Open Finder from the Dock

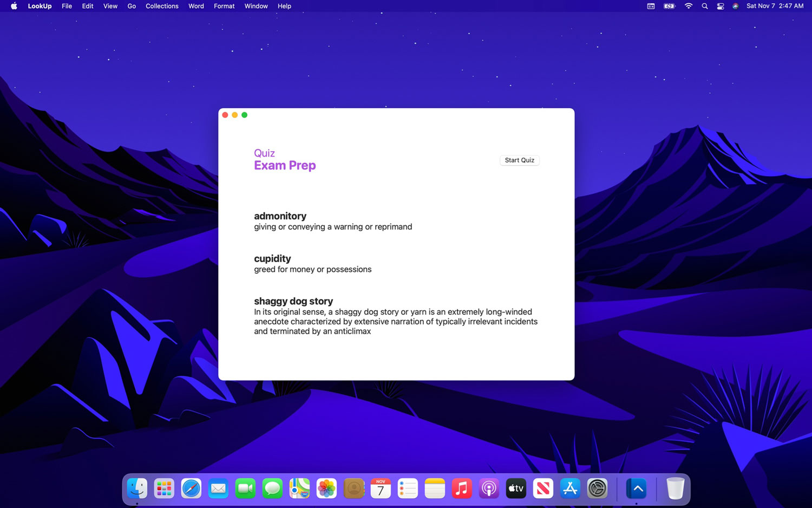click(137, 489)
